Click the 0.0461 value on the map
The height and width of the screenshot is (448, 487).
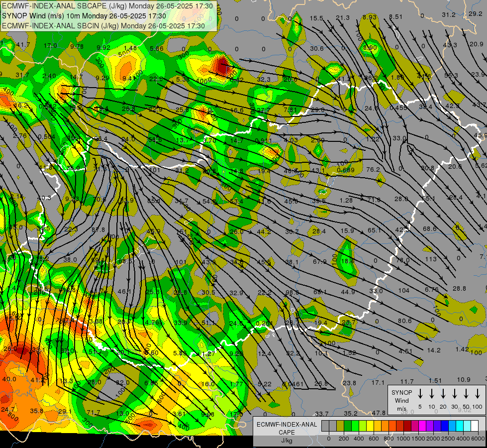pos(292,384)
